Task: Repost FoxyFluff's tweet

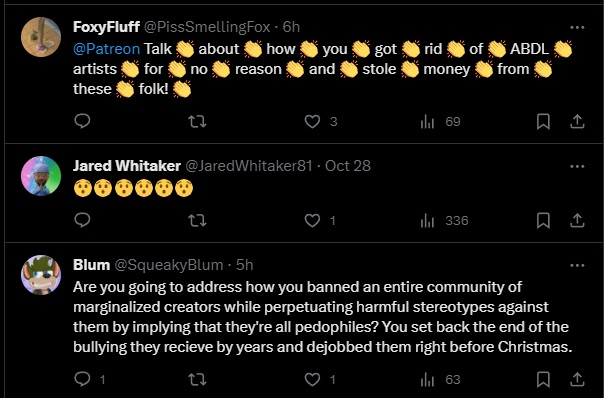Action: 197,122
